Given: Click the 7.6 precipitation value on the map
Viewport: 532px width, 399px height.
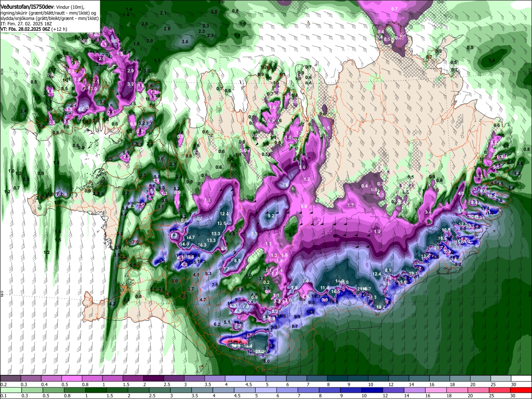Looking at the screenshot, I should pos(215,285).
